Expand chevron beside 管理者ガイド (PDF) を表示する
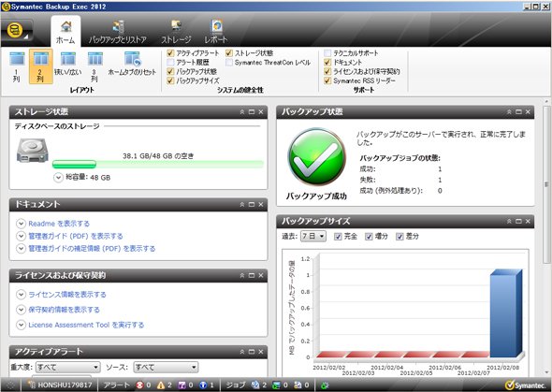The height and width of the screenshot is (392, 552). [22, 236]
